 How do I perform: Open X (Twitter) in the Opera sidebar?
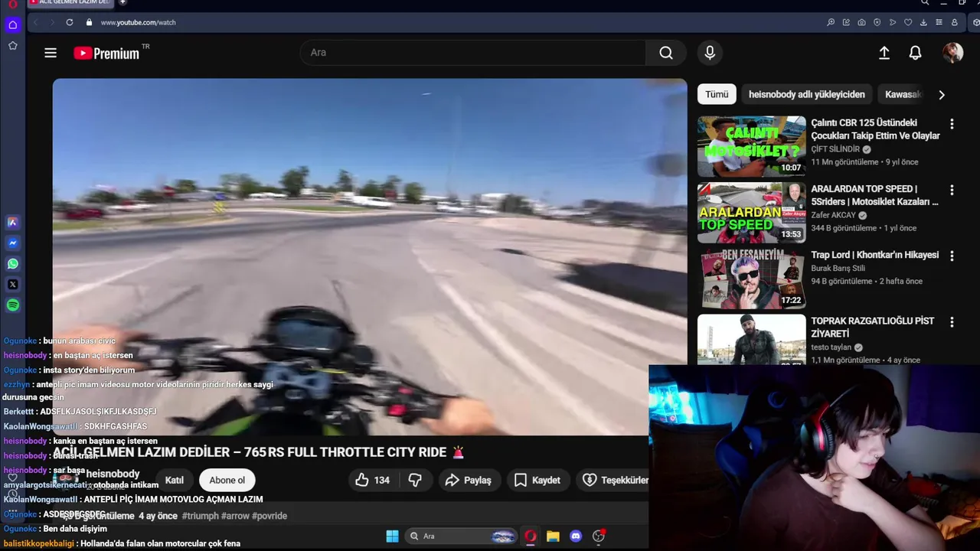(13, 285)
